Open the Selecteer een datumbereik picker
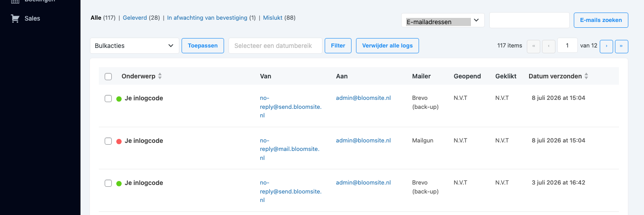Image resolution: width=644 pixels, height=215 pixels. (275, 46)
